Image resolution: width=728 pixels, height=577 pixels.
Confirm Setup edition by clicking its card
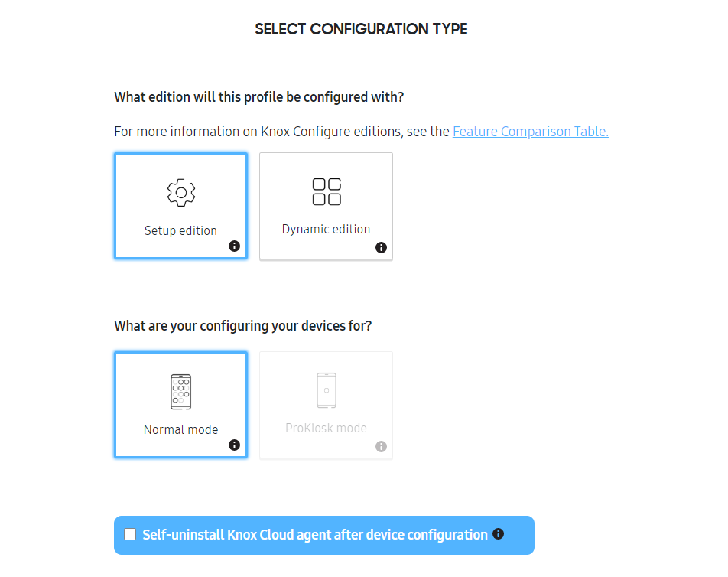[x=180, y=206]
